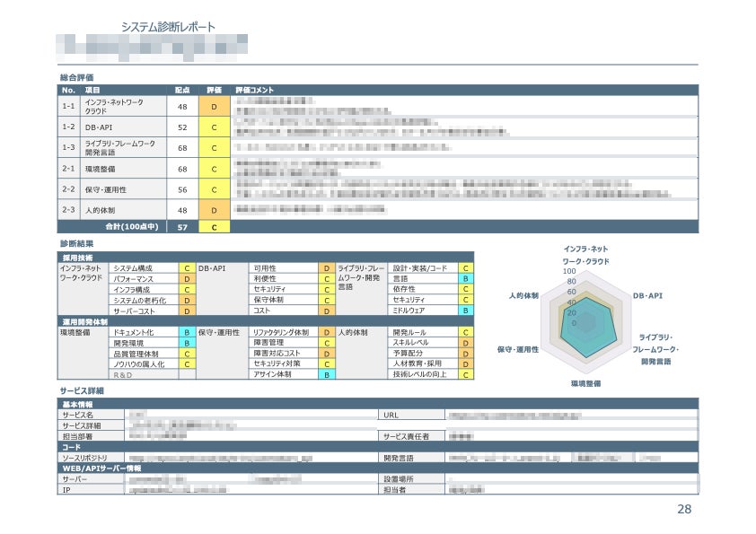Click the D grade cell for row 1-1
756x534 pixels.
[214, 107]
